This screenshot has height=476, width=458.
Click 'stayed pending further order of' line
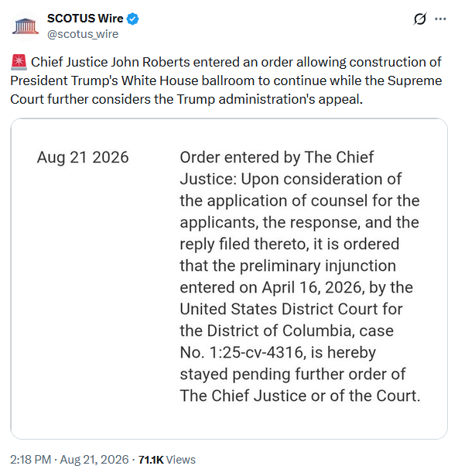pyautogui.click(x=292, y=375)
